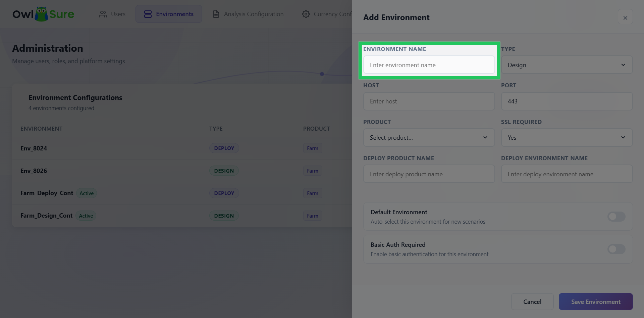Click the DESIGN badge for Env_8026
Viewport: 644px width, 318px height.
[224, 171]
